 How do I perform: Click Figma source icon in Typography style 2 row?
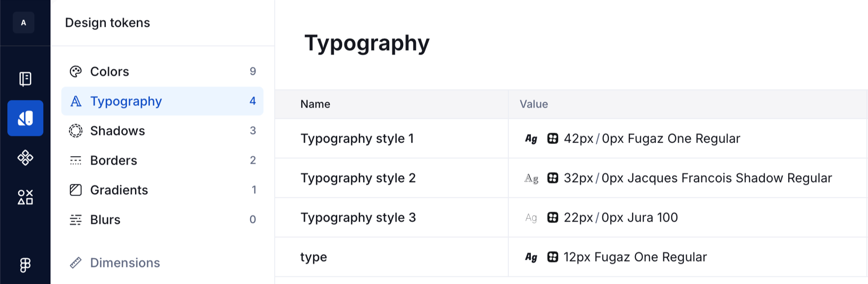pos(552,178)
